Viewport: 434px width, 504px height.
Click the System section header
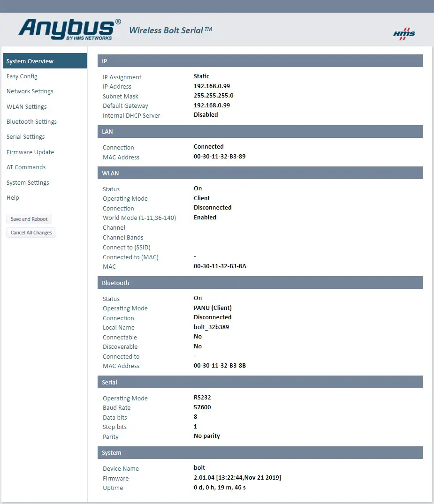coord(260,452)
